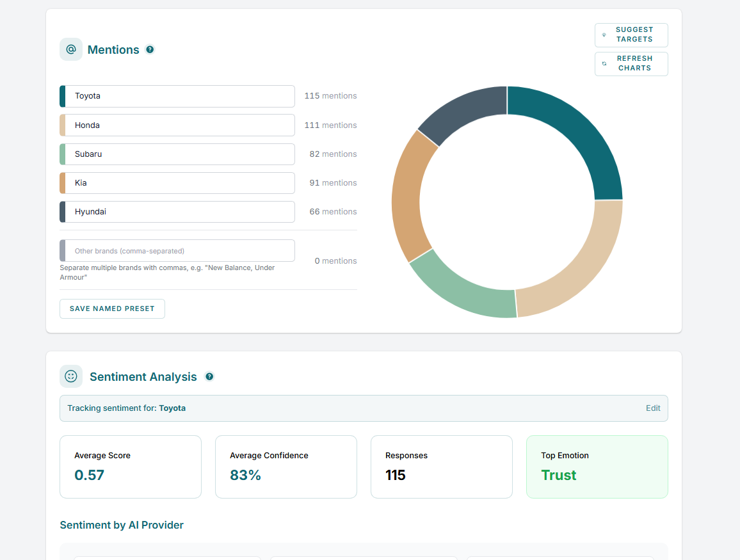Open the Sentiment Analysis help icon
The width and height of the screenshot is (740, 560).
pos(209,376)
